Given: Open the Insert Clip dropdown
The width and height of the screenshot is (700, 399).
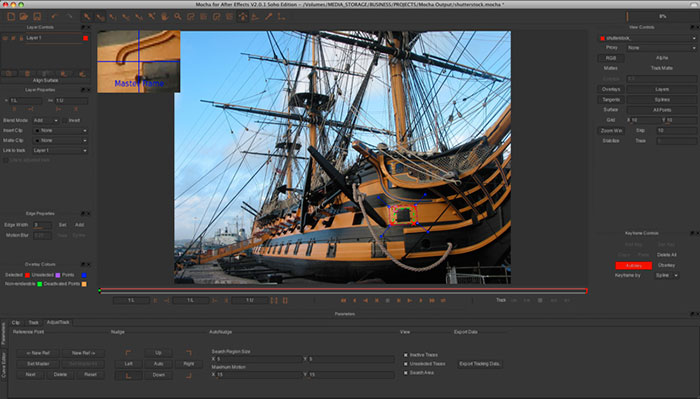Looking at the screenshot, I should tap(60, 131).
